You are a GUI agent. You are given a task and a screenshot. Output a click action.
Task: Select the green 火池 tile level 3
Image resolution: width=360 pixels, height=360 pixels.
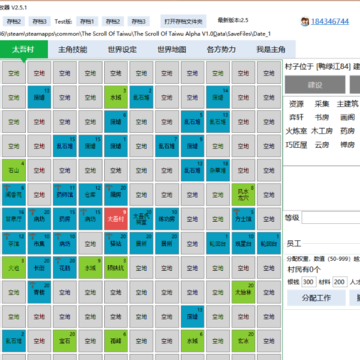click(14, 268)
